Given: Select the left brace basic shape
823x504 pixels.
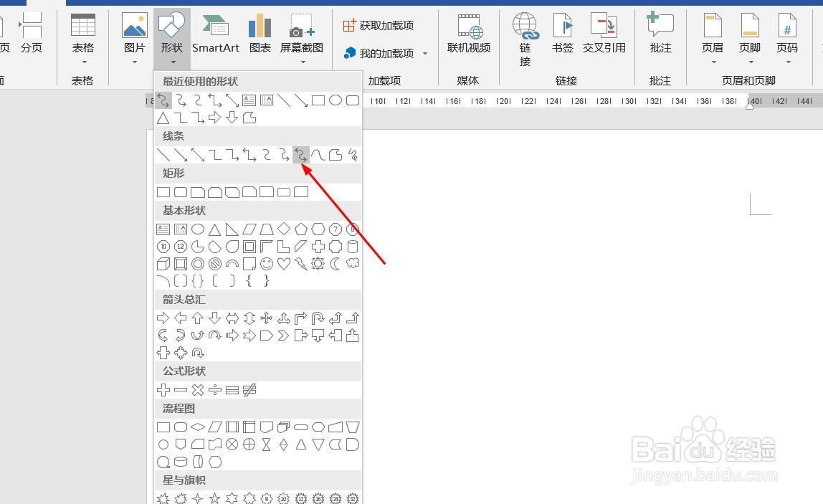Looking at the screenshot, I should pyautogui.click(x=249, y=281).
